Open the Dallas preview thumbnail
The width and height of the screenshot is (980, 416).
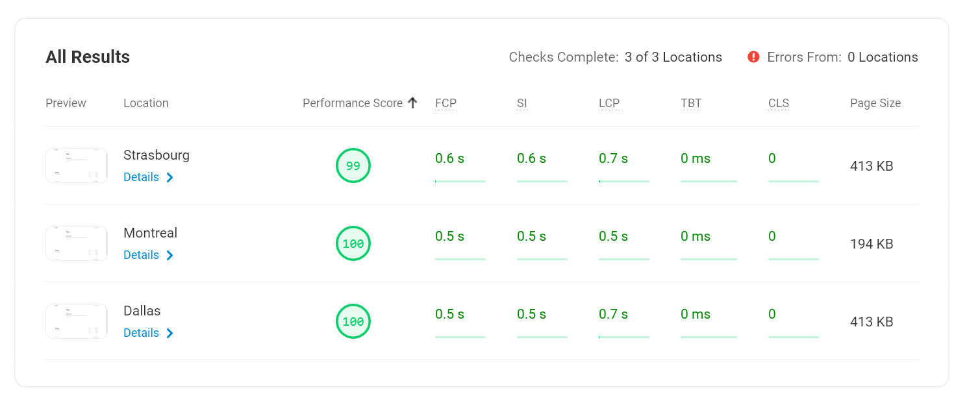pyautogui.click(x=76, y=321)
